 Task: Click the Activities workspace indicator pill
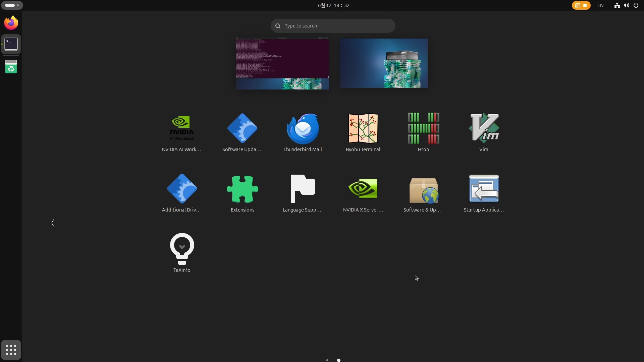point(12,5)
